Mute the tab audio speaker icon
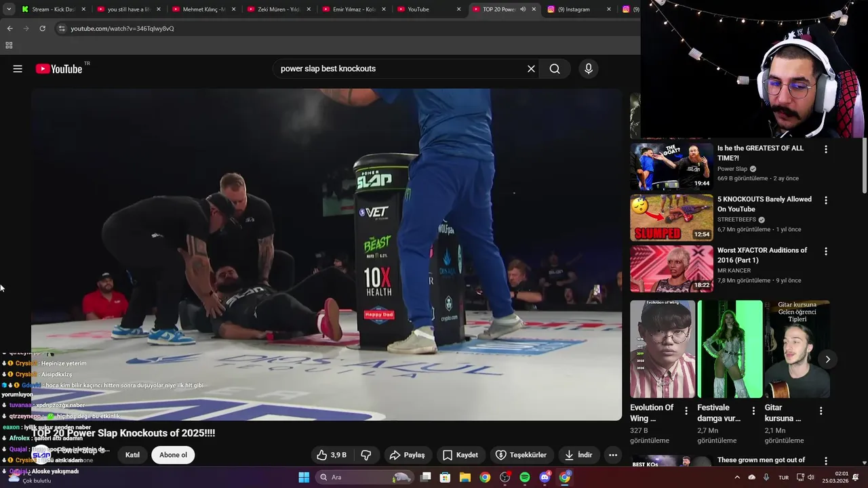Screen dimensions: 868x488 [523, 9]
